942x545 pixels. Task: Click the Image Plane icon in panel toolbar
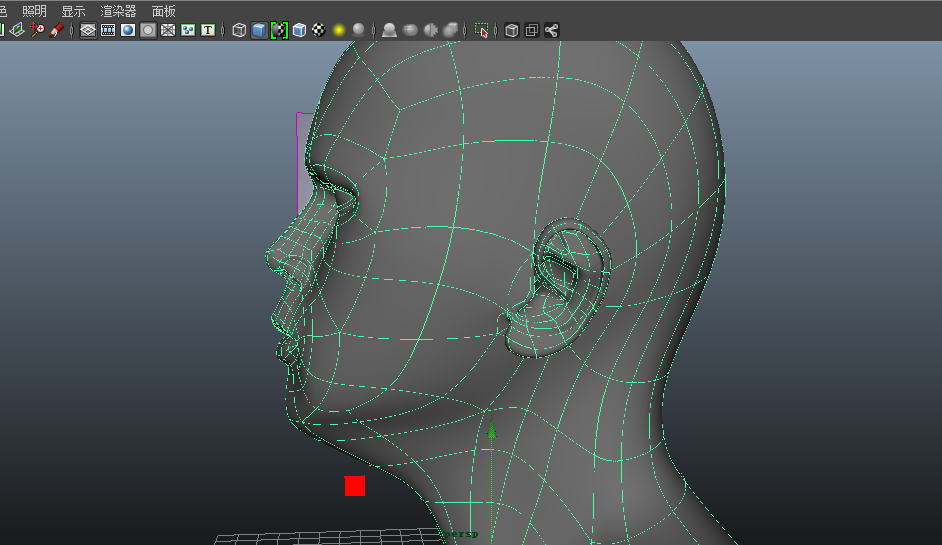(18, 30)
